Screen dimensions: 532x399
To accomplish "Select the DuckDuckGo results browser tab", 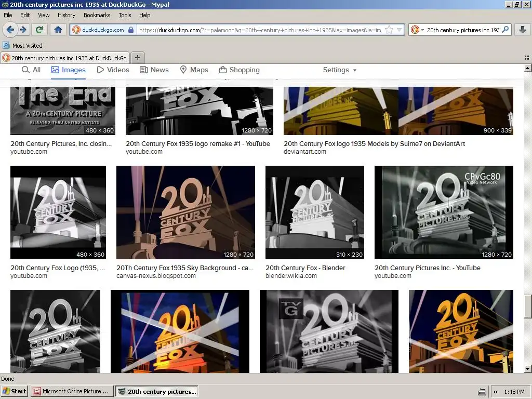I will point(65,58).
